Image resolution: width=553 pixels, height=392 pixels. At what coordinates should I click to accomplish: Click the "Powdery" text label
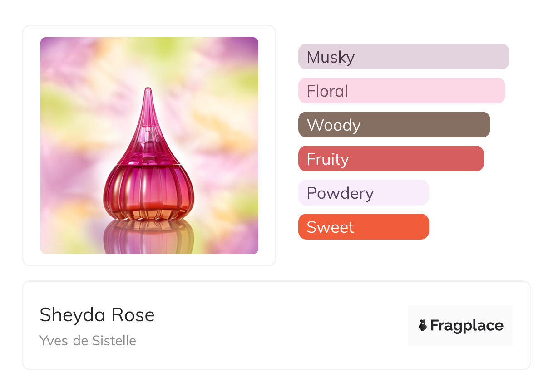click(x=340, y=193)
